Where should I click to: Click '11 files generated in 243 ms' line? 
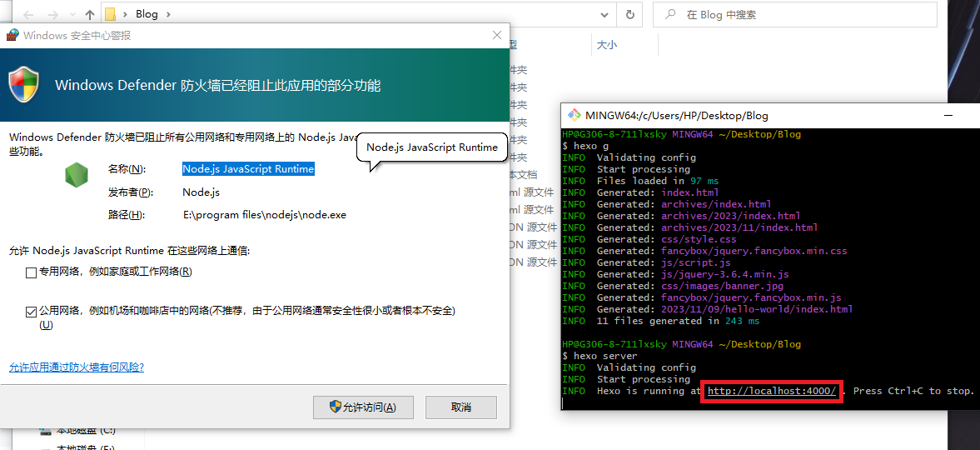(x=660, y=321)
